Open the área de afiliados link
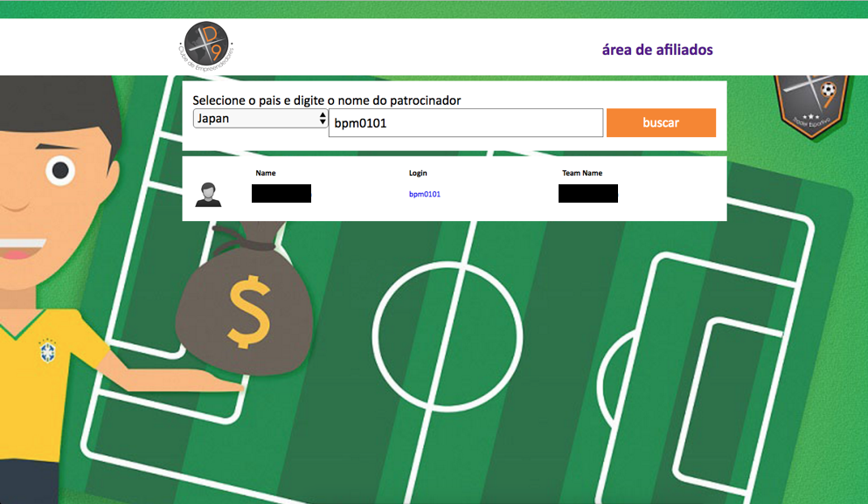 657,50
